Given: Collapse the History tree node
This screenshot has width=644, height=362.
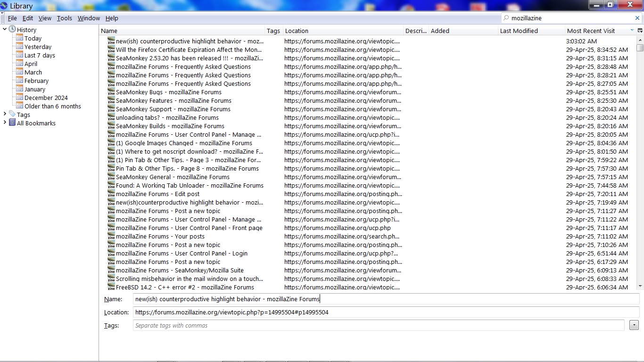Looking at the screenshot, I should click(5, 29).
